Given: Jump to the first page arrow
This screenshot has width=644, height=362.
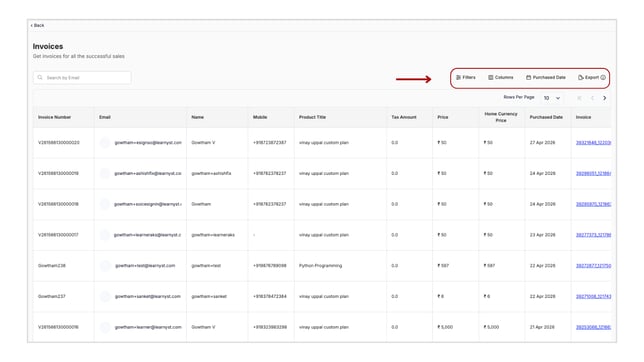Looking at the screenshot, I should pyautogui.click(x=579, y=98).
